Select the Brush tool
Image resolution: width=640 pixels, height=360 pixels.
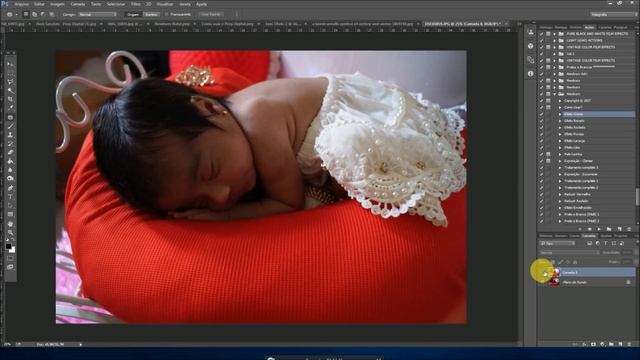(10, 126)
